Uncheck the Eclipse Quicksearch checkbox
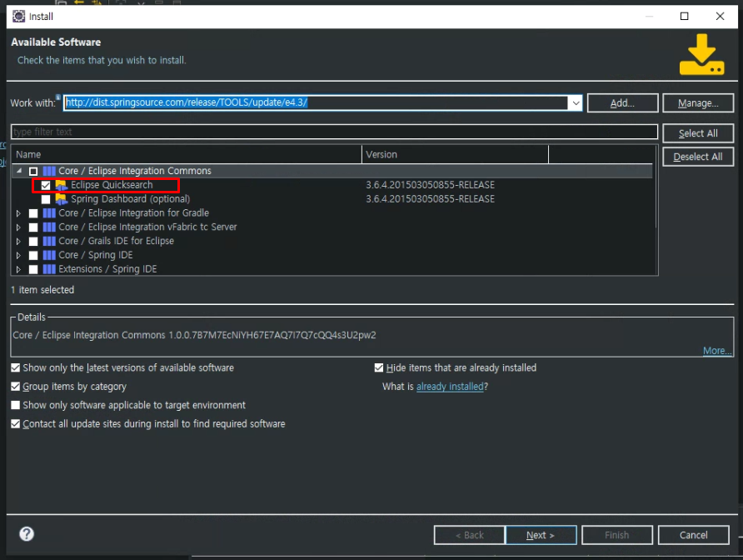 coord(46,185)
